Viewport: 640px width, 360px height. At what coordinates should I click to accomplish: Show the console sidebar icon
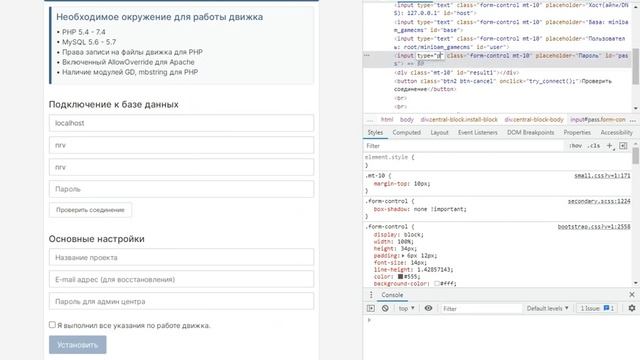[x=371, y=309]
